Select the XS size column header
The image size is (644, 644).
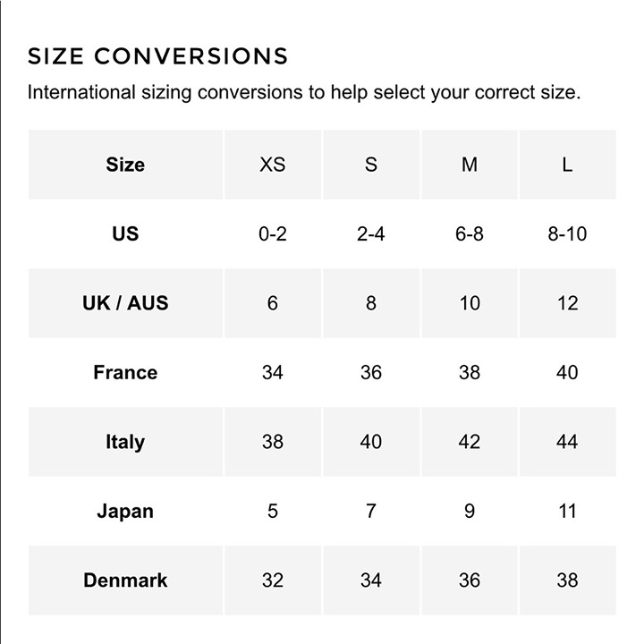click(x=272, y=165)
